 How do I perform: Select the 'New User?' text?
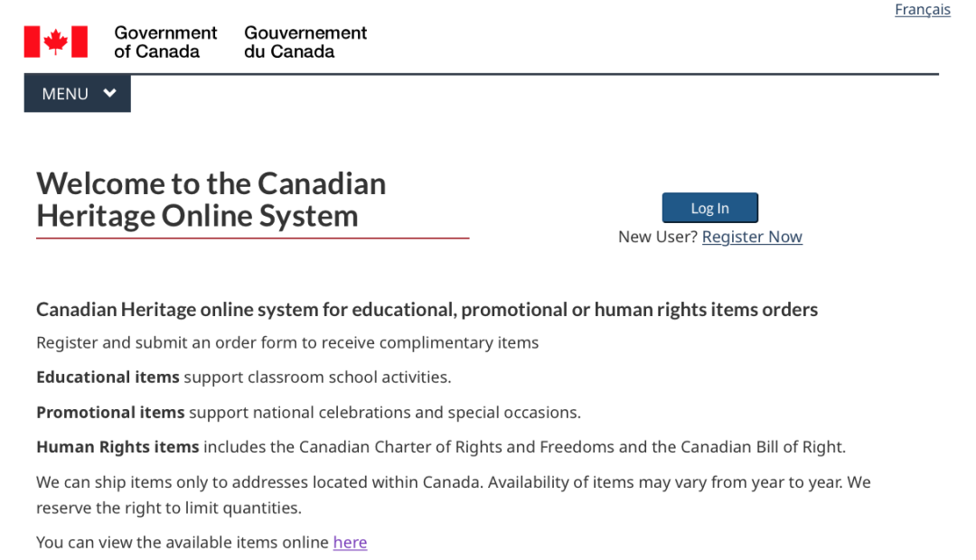pos(658,237)
